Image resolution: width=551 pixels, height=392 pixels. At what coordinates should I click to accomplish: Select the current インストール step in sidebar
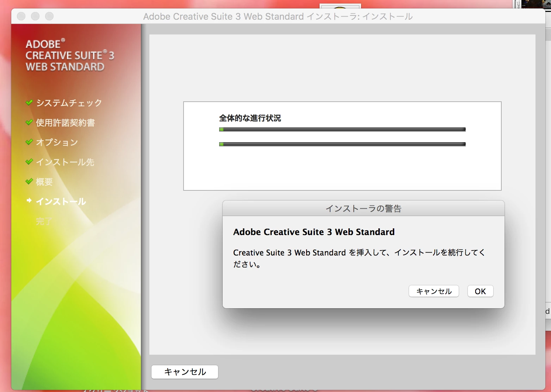(61, 201)
